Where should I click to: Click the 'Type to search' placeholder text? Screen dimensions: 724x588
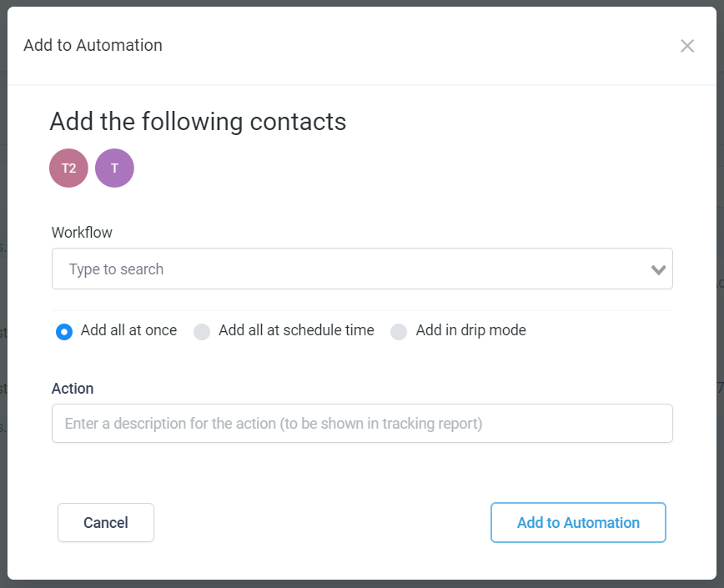(x=117, y=269)
